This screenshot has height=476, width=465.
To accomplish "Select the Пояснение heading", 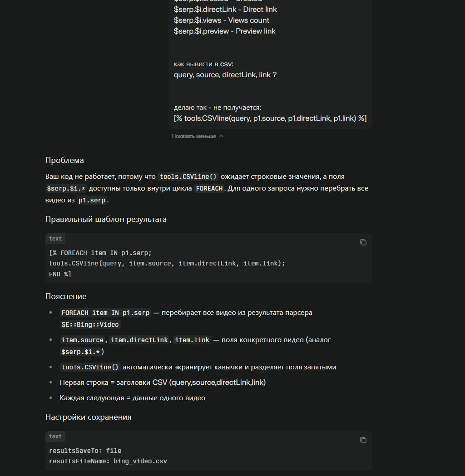I will 65,296.
